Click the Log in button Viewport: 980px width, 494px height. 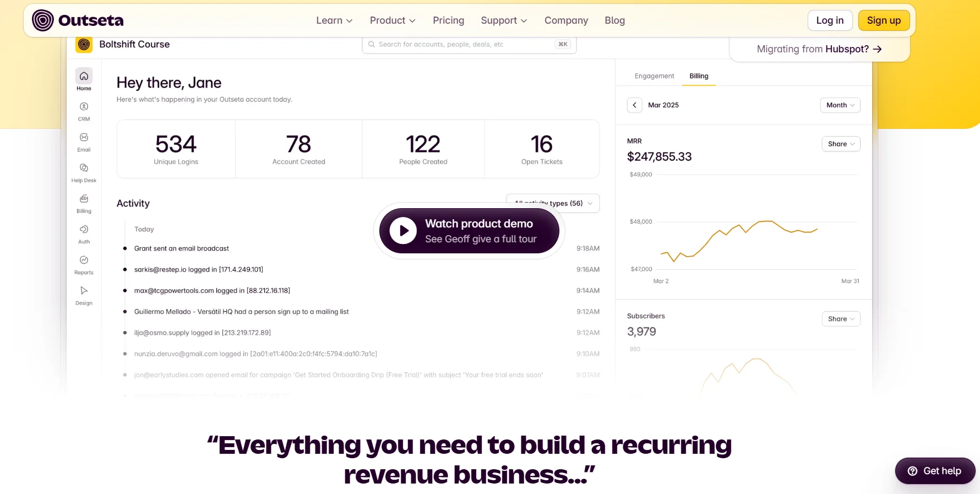tap(830, 20)
